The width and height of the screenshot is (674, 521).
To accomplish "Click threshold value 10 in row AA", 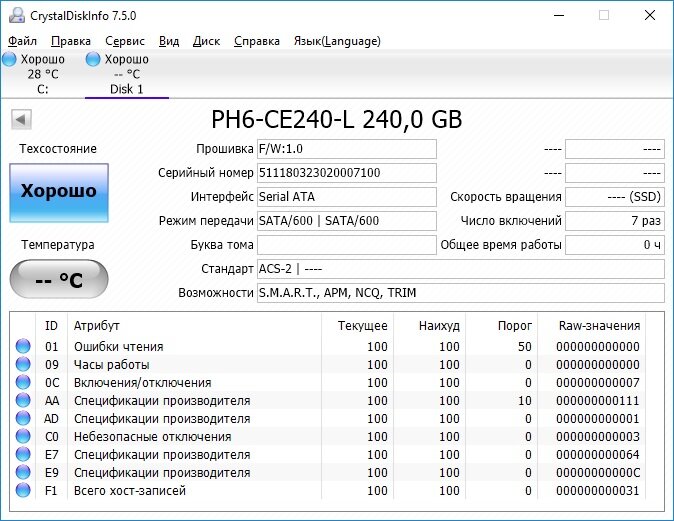I will coord(524,401).
